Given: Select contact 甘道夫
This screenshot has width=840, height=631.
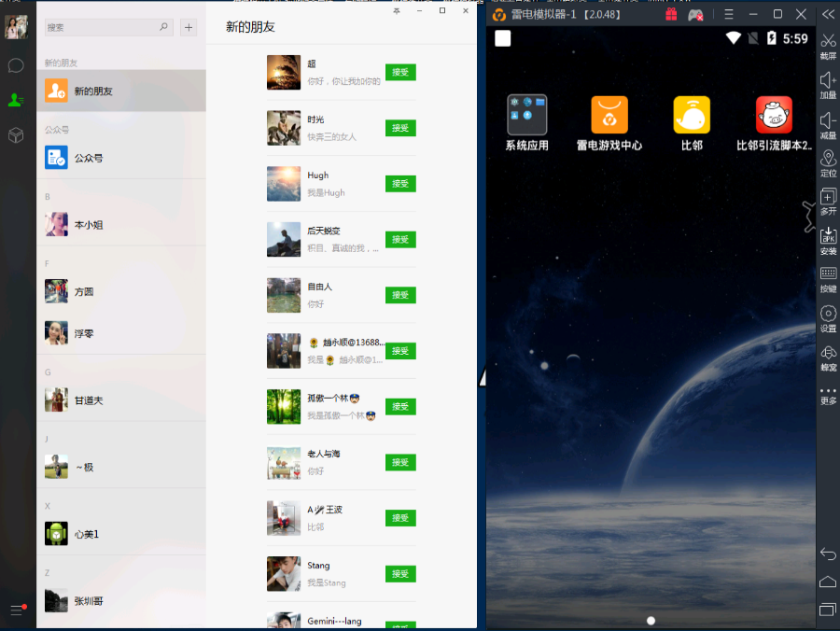Looking at the screenshot, I should (x=121, y=400).
